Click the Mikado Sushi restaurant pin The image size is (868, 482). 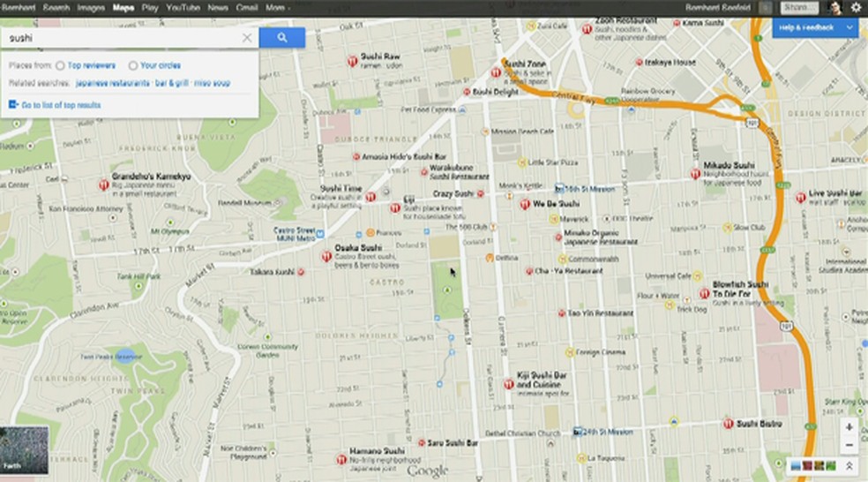pos(695,174)
